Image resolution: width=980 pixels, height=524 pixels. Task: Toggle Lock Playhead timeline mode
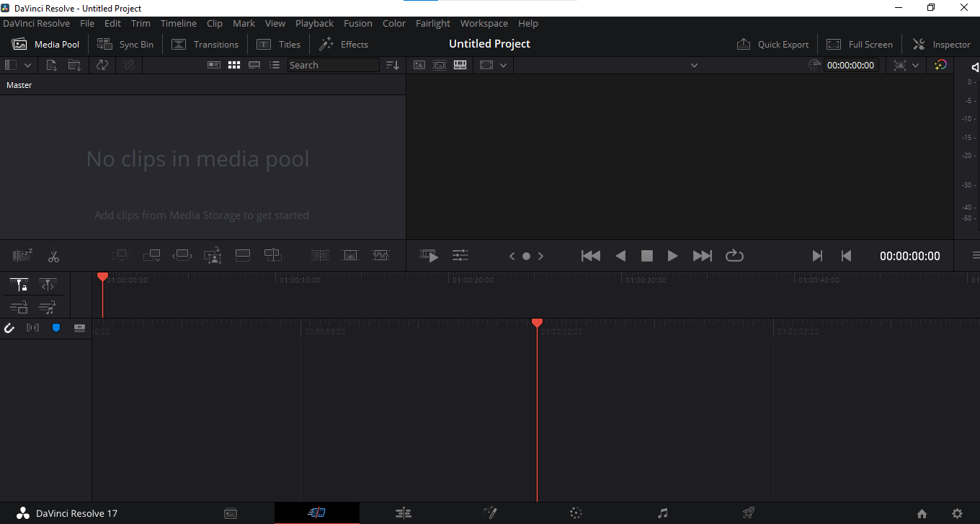(19, 285)
